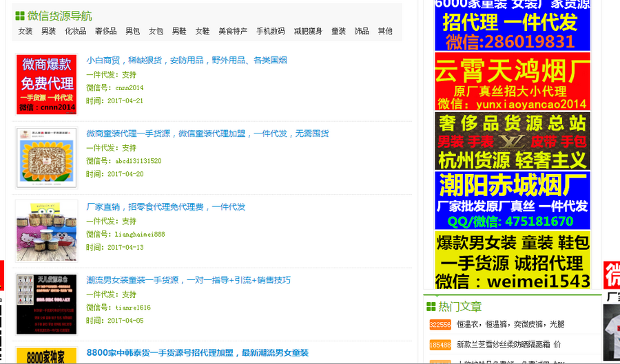Screen dimensions: 620x364
Task: Click the black 天儿 poster thumbnail
Action: point(47,304)
